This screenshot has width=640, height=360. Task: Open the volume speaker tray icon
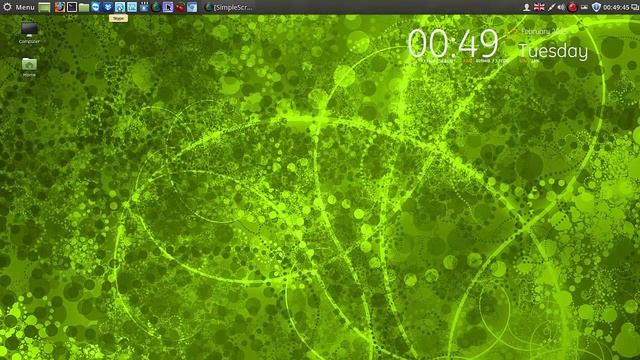(562, 7)
